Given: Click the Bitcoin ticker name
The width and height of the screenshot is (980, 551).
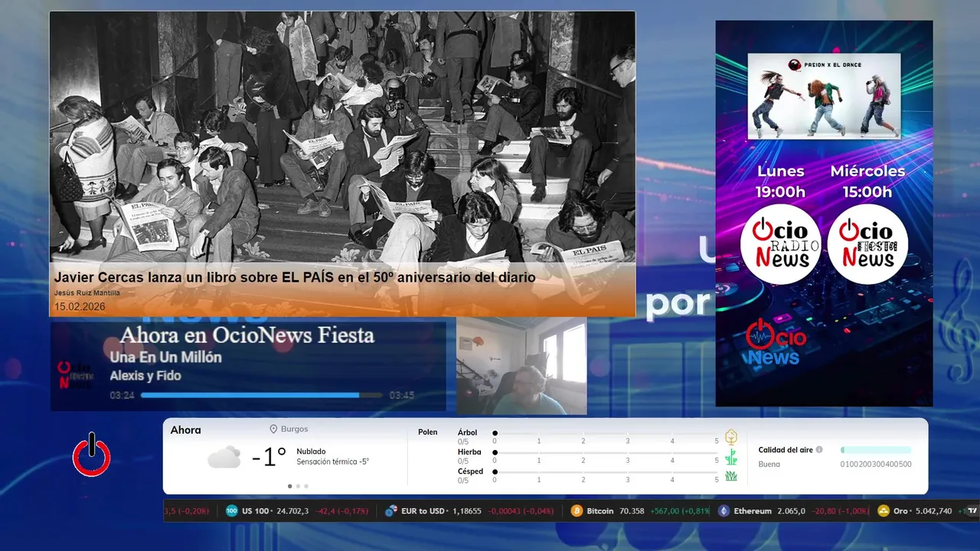Looking at the screenshot, I should [x=600, y=510].
